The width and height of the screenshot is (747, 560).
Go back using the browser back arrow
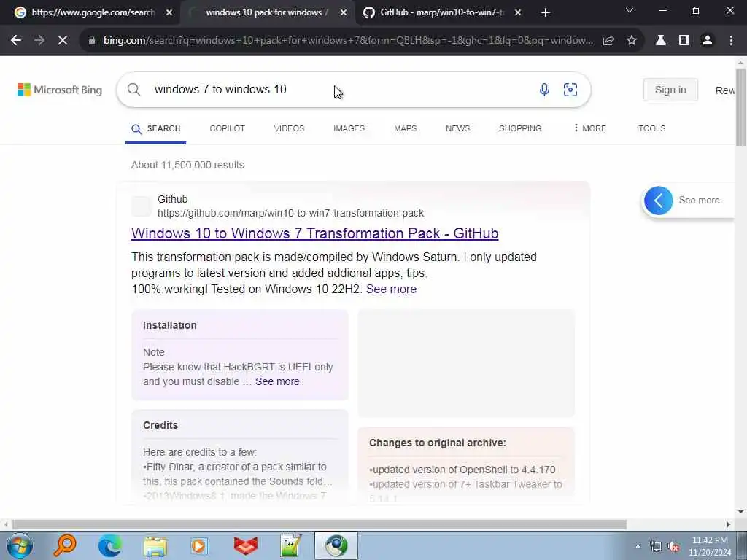16,41
